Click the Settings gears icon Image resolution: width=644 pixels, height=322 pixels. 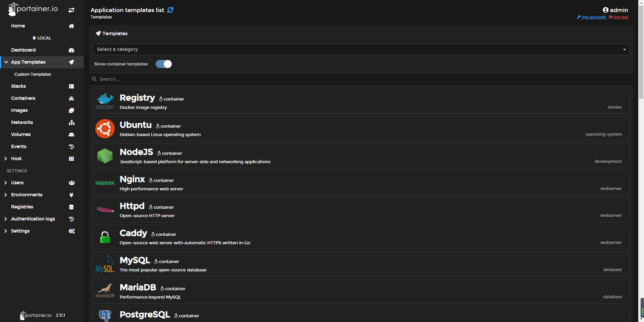point(71,231)
